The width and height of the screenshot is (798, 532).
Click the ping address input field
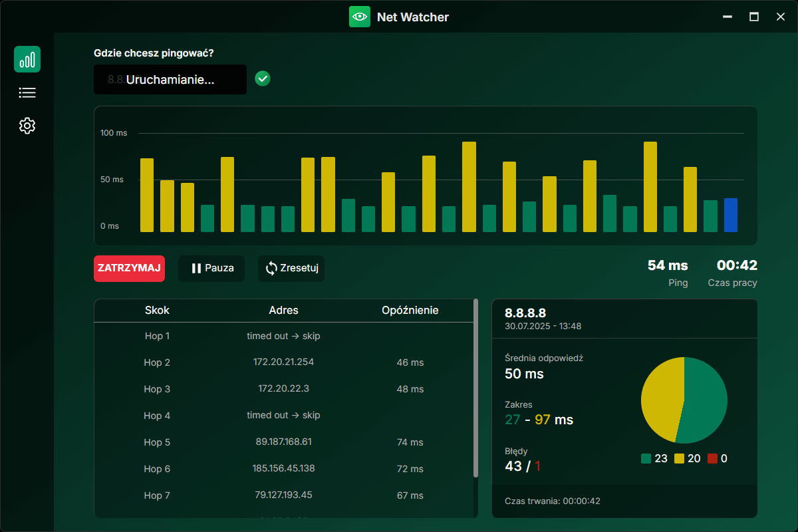tap(170, 78)
